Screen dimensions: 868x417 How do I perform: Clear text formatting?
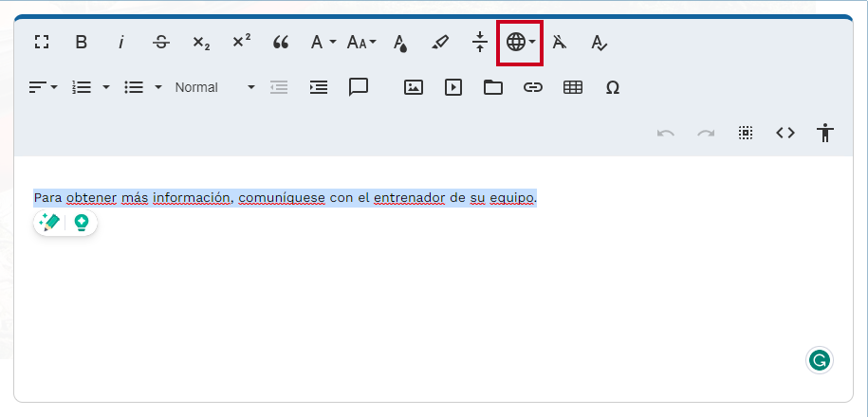coord(560,42)
